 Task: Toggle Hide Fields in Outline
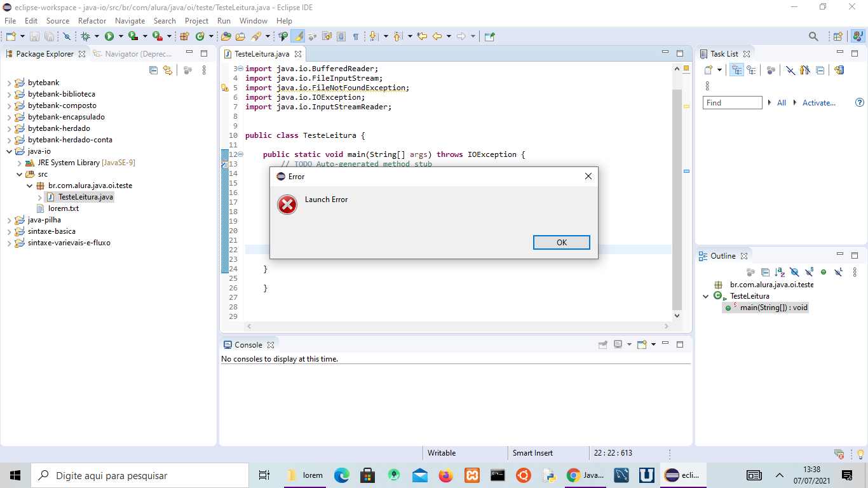click(794, 272)
